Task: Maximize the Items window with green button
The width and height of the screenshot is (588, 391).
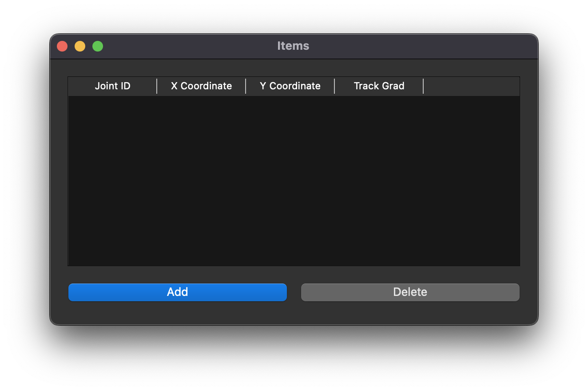Action: 98,46
